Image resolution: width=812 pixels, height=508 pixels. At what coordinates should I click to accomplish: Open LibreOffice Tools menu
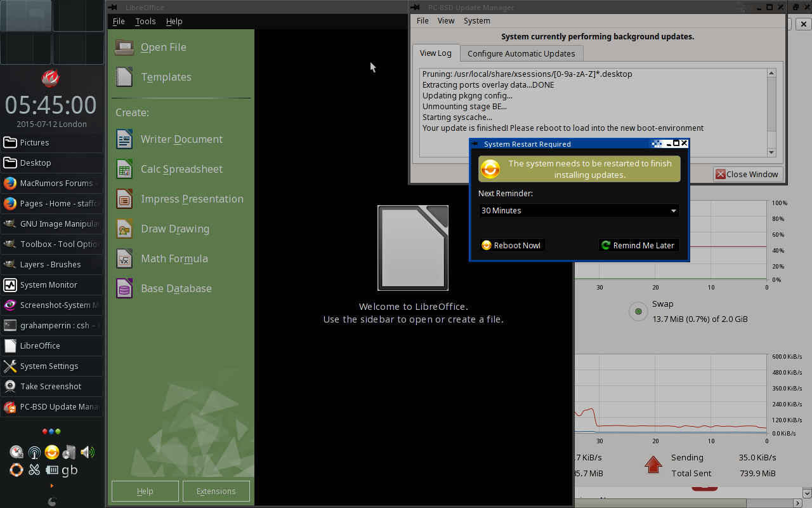click(145, 21)
